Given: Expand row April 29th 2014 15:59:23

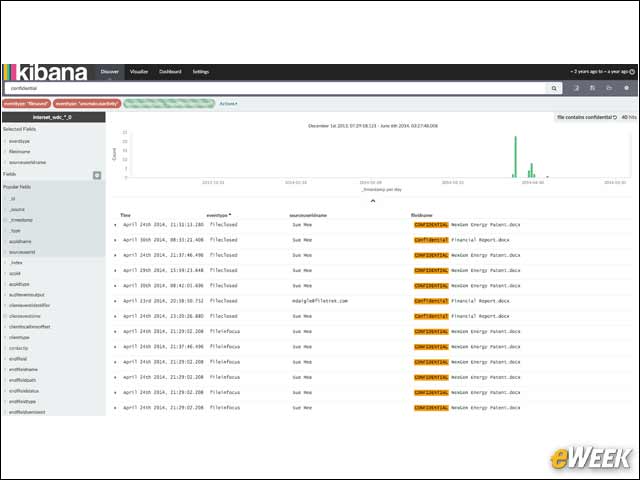Looking at the screenshot, I should [x=115, y=271].
